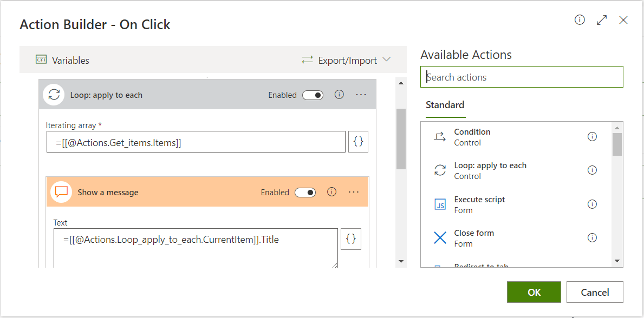This screenshot has height=318, width=644.
Task: Click the Available Actions list scrollbar thumb
Action: [617, 144]
